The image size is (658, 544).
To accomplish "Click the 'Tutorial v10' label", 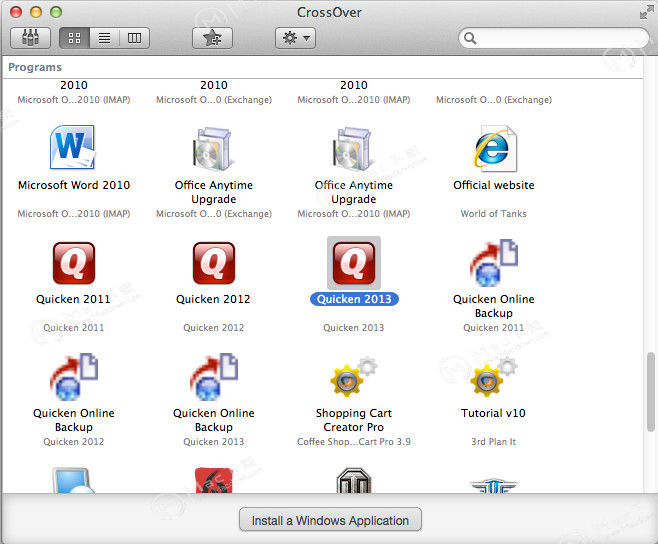I will point(493,413).
